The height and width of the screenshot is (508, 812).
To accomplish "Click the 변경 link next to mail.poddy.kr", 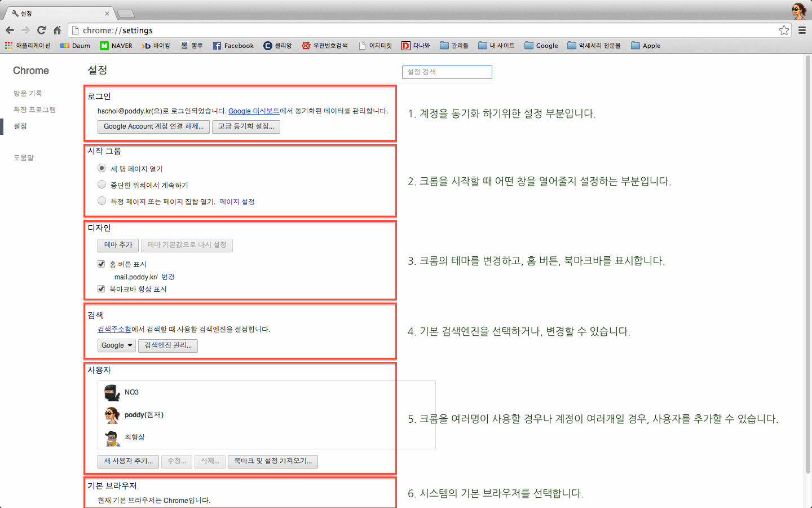I will [x=168, y=277].
